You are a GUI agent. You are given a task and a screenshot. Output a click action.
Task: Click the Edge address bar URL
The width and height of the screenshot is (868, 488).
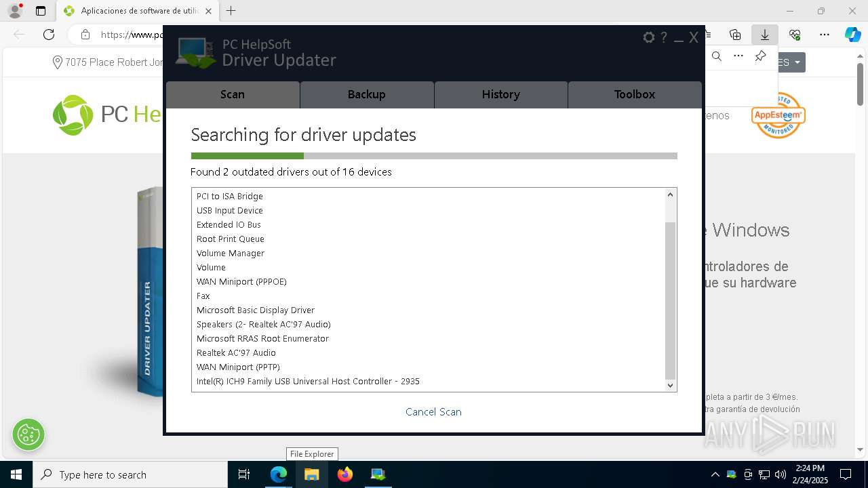(x=132, y=35)
